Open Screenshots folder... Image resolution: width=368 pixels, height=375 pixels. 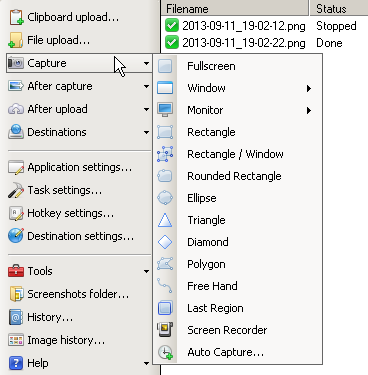pos(79,294)
